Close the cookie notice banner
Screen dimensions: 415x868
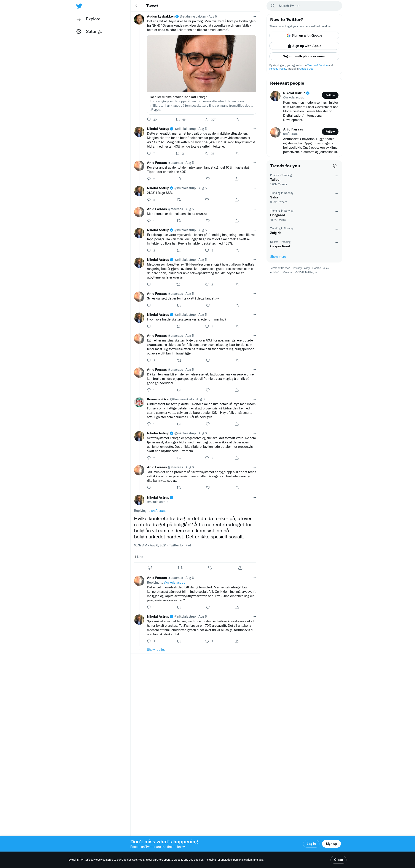[x=338, y=860]
